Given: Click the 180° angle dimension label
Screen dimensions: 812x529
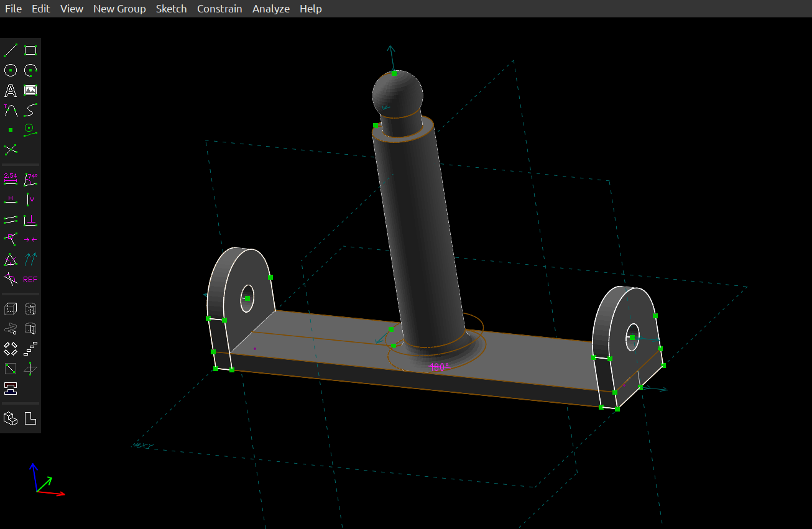Looking at the screenshot, I should [x=438, y=367].
